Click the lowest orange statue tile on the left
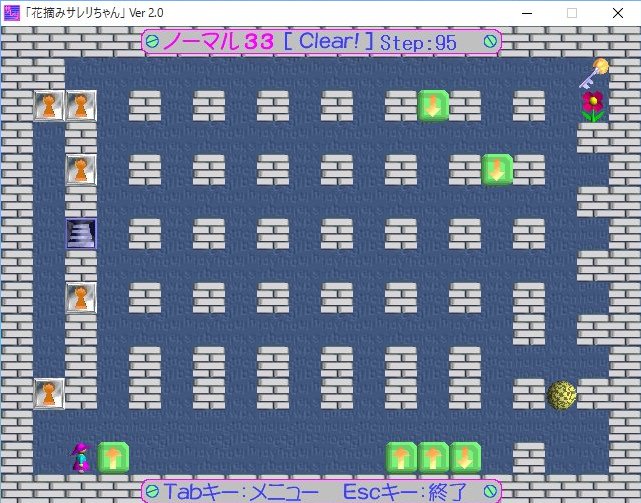This screenshot has width=641, height=503. (x=49, y=393)
